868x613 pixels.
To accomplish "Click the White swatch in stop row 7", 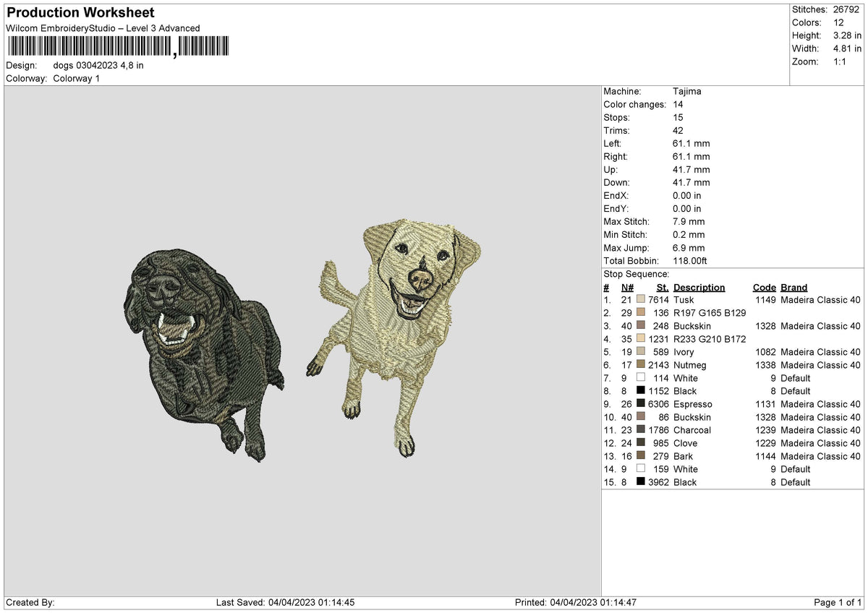I will pyautogui.click(x=641, y=377).
